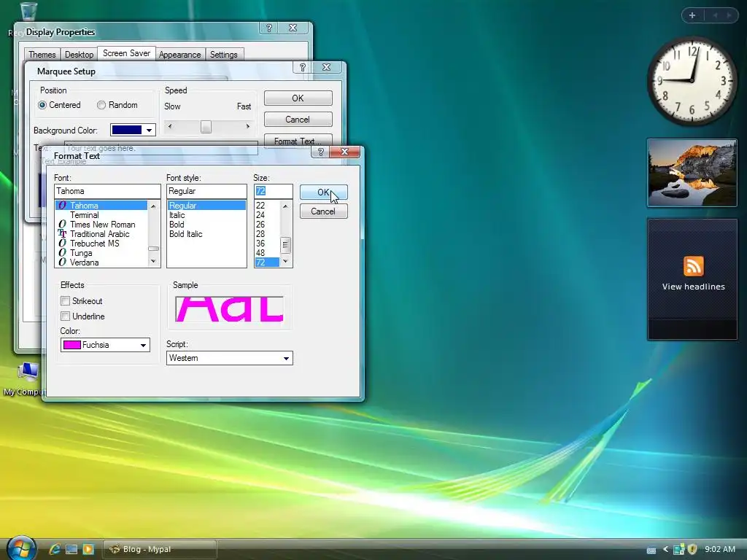
Task: Cancel the Format Text dialog
Action: [x=323, y=211]
